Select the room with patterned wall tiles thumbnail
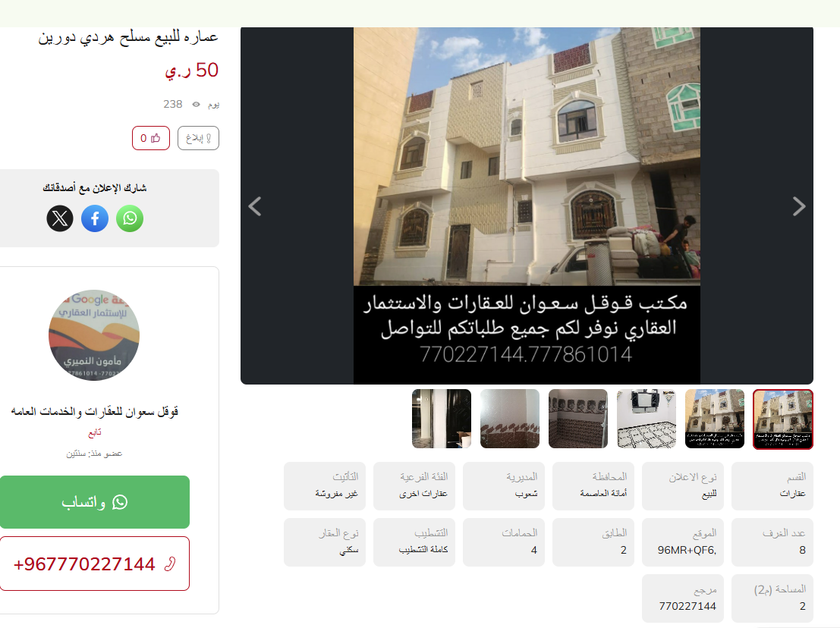This screenshot has height=628, width=840. (578, 419)
